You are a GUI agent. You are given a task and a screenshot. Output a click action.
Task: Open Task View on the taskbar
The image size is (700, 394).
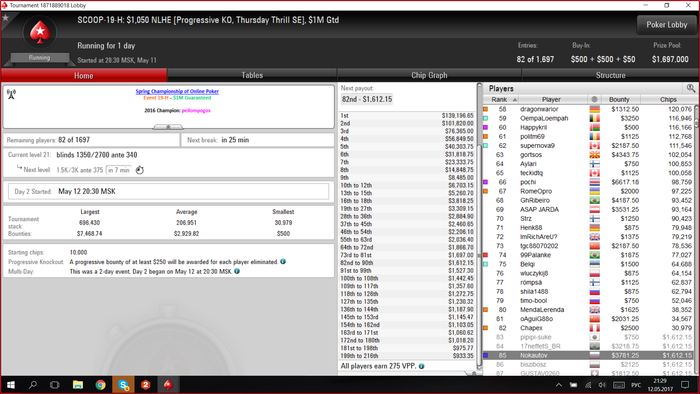(x=54, y=385)
